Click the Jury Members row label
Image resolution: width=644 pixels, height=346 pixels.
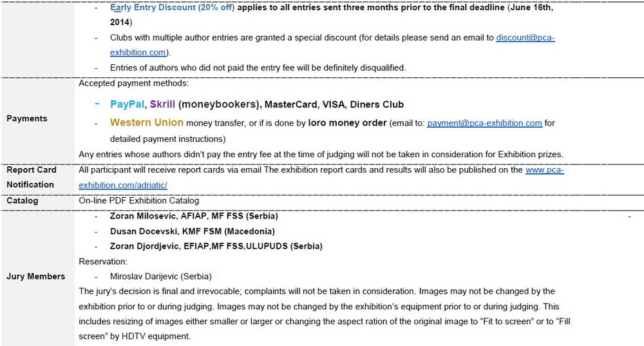[x=35, y=276]
